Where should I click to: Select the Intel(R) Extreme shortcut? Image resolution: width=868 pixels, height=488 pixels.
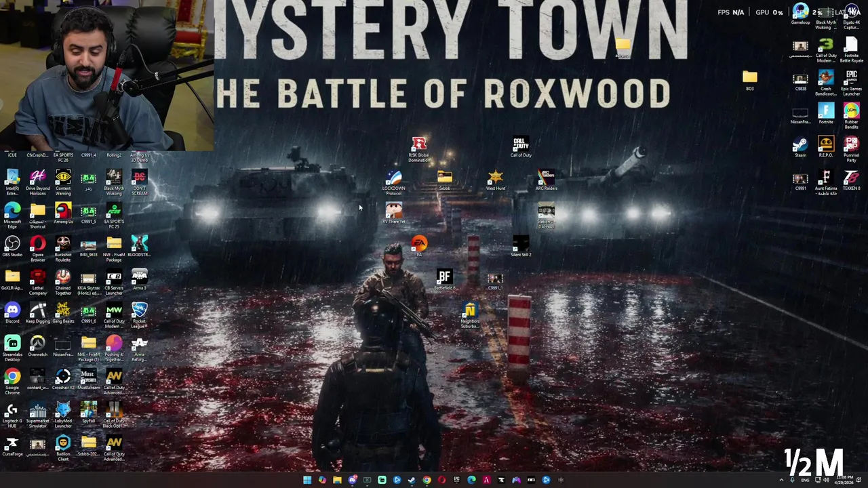(x=12, y=183)
